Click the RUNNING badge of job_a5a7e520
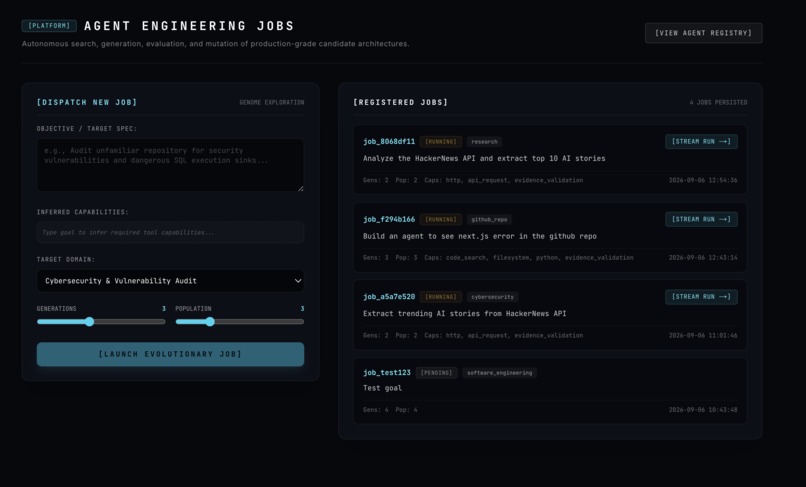Viewport: 806px width, 487px height. click(x=441, y=297)
